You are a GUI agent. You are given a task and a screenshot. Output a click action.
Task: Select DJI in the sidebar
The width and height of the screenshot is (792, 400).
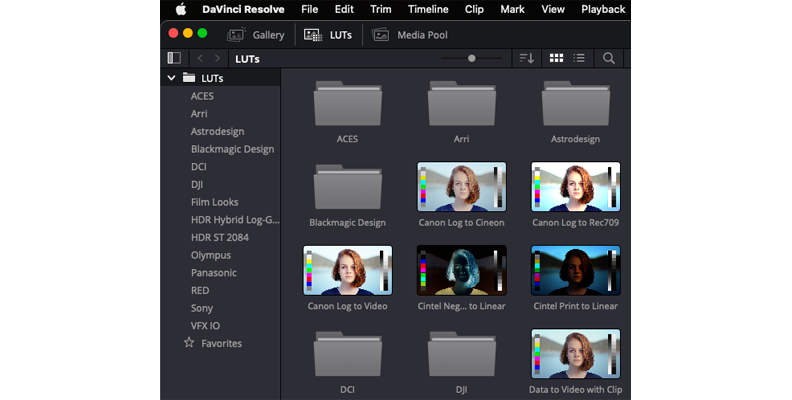click(196, 184)
